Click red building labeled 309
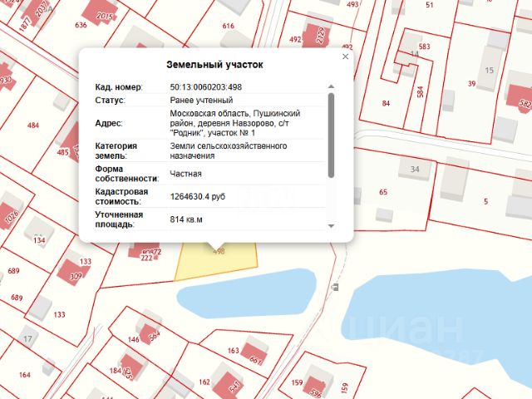Image resolution: width=532 pixels, height=399 pixels. (72, 273)
